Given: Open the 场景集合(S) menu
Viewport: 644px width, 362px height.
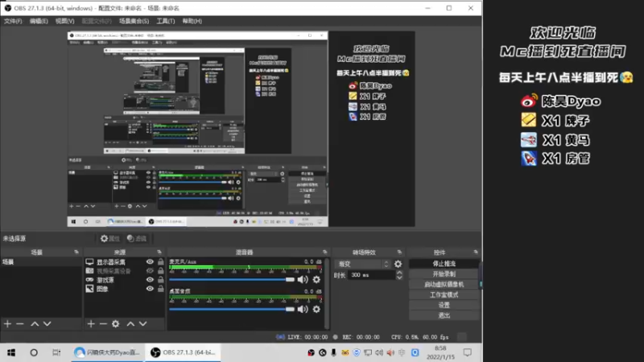Looking at the screenshot, I should [x=134, y=21].
